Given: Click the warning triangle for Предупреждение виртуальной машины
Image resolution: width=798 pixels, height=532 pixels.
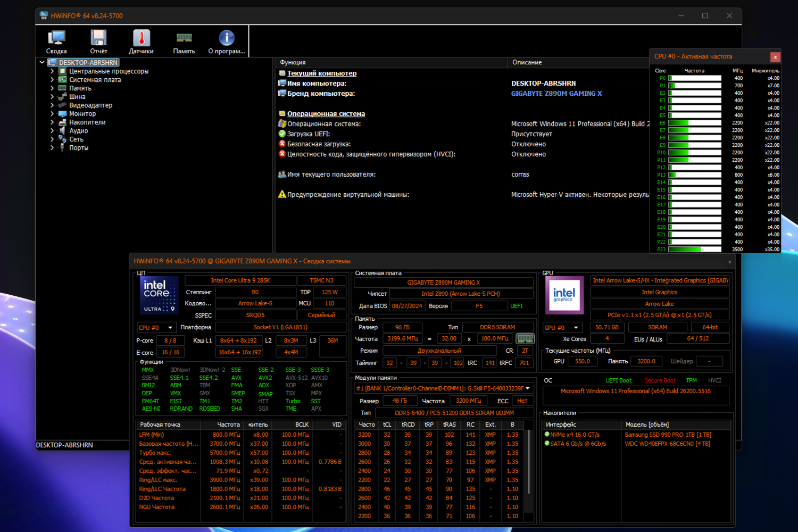Looking at the screenshot, I should 282,195.
